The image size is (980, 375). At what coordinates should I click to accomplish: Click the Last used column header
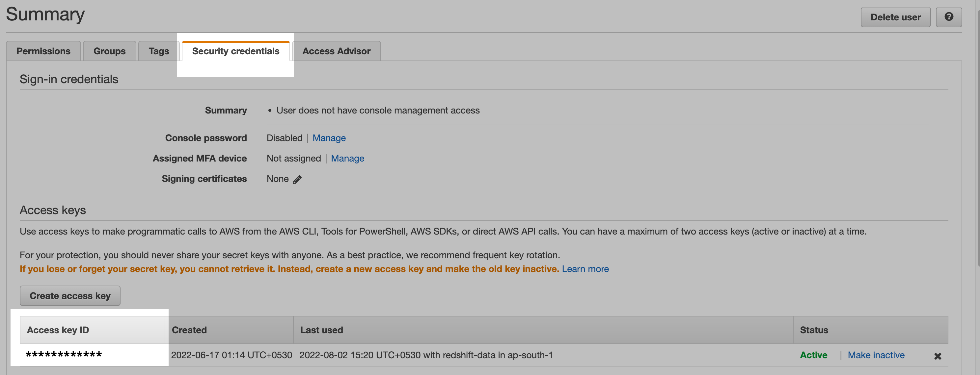point(543,330)
